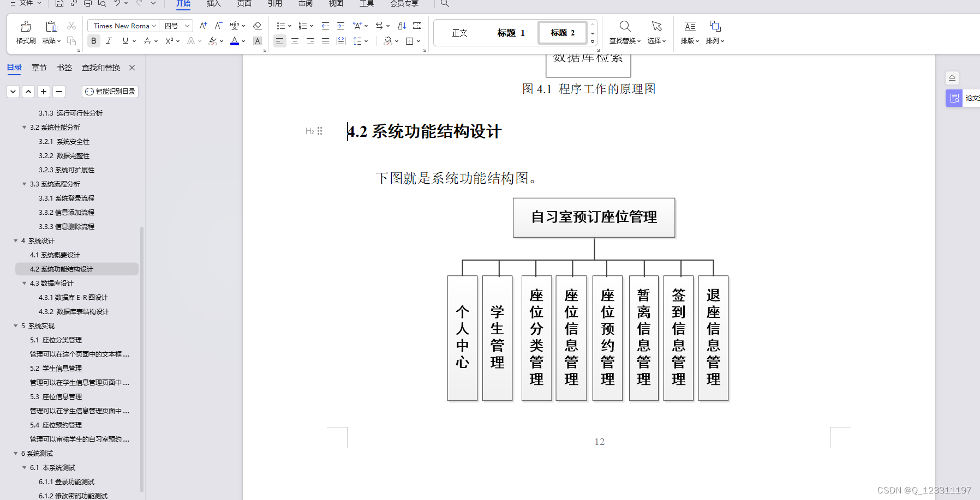The image size is (980, 500).
Task: Select Center alignment button
Action: click(x=295, y=41)
